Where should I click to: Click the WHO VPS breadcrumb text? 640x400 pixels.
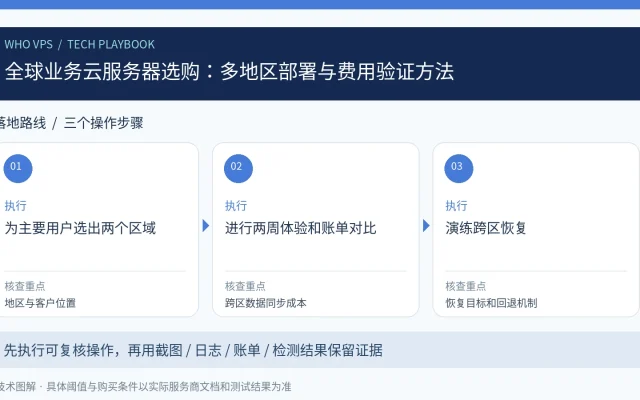pos(29,44)
